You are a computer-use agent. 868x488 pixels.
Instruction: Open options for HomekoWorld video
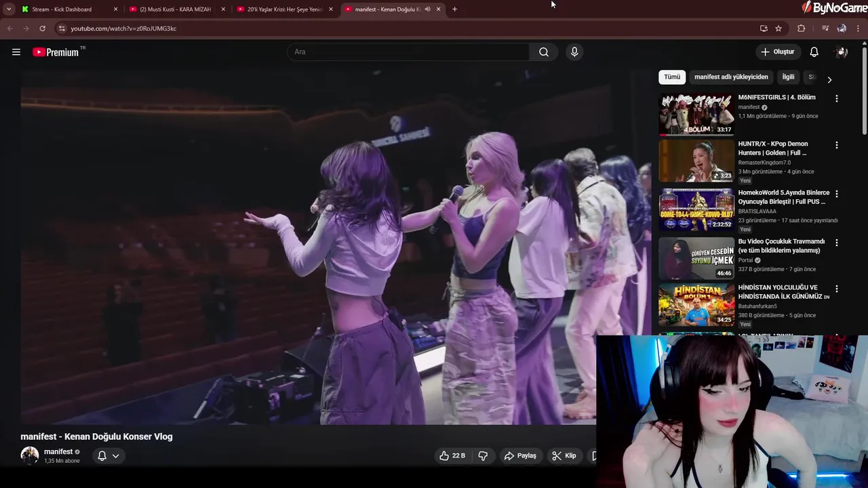(x=836, y=194)
